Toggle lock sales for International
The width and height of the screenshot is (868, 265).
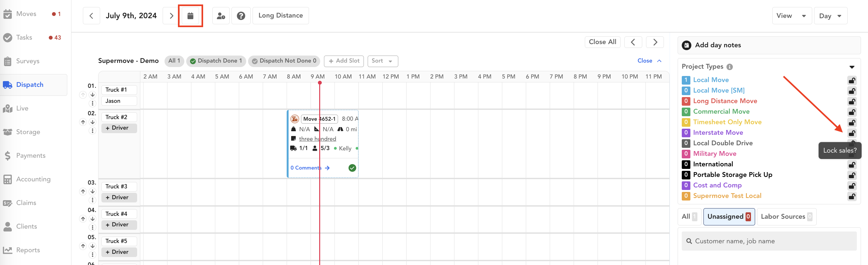pyautogui.click(x=852, y=165)
